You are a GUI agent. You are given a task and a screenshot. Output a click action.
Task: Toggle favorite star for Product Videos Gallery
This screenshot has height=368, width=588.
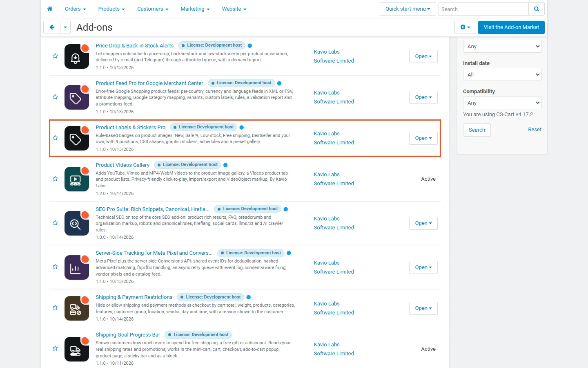pos(55,179)
